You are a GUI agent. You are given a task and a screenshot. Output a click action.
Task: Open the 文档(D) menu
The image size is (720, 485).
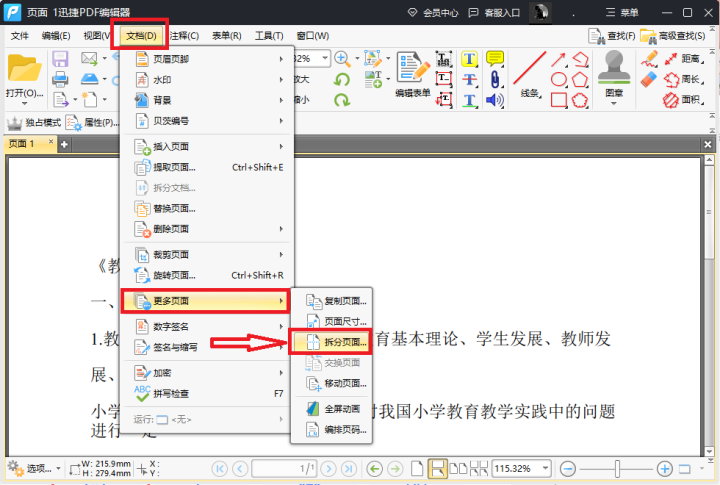click(141, 36)
